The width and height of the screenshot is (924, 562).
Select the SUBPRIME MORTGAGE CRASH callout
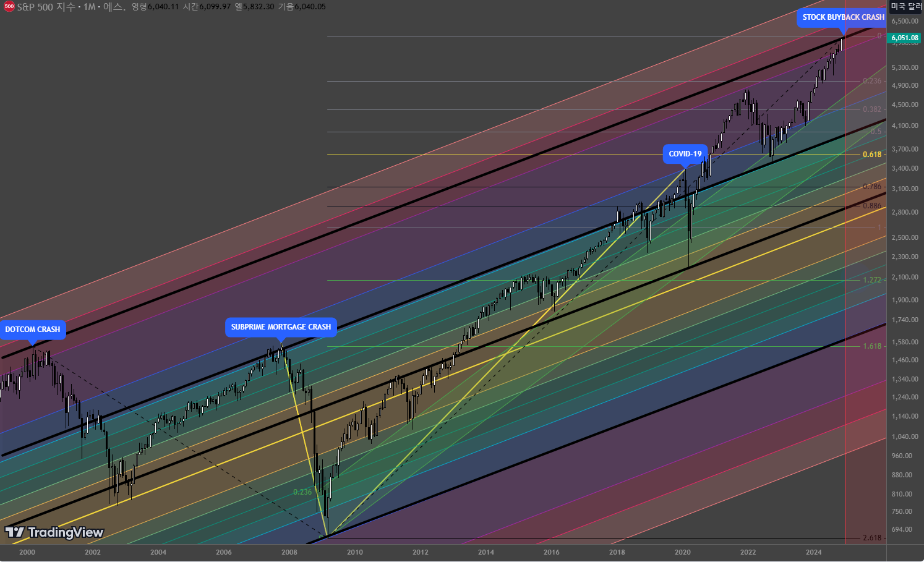[x=281, y=327]
